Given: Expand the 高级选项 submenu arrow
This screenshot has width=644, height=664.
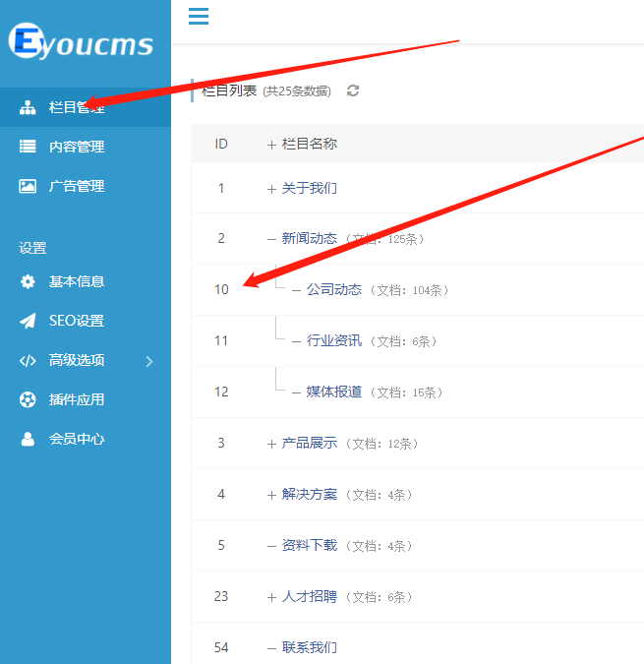Looking at the screenshot, I should pos(149,361).
